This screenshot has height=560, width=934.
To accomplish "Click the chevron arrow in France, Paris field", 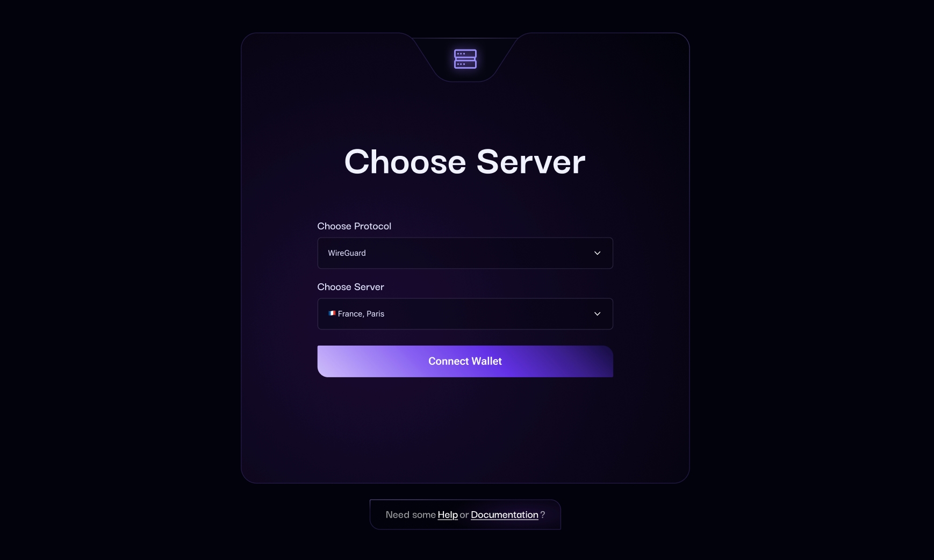I will click(597, 314).
